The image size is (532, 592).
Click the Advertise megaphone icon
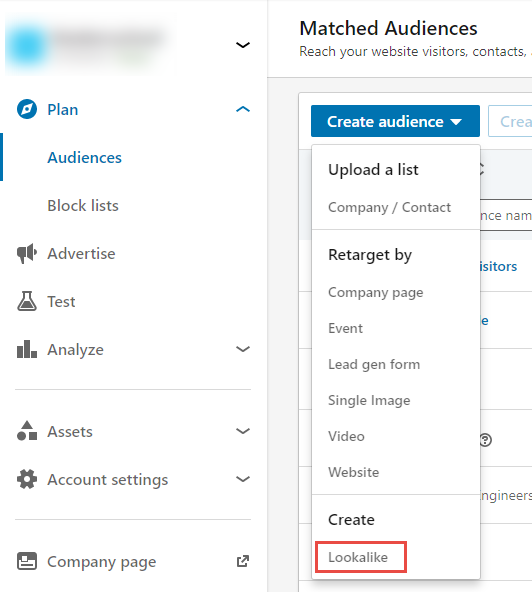pos(27,253)
